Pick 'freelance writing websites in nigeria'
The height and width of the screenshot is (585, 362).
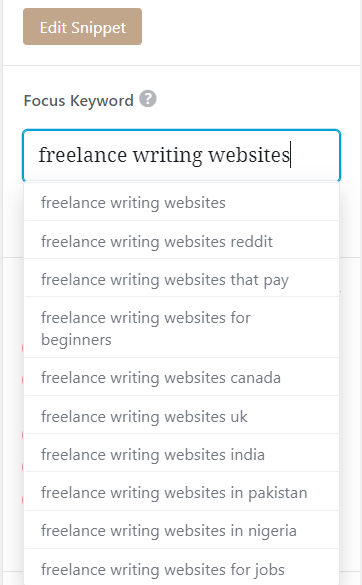click(182, 530)
